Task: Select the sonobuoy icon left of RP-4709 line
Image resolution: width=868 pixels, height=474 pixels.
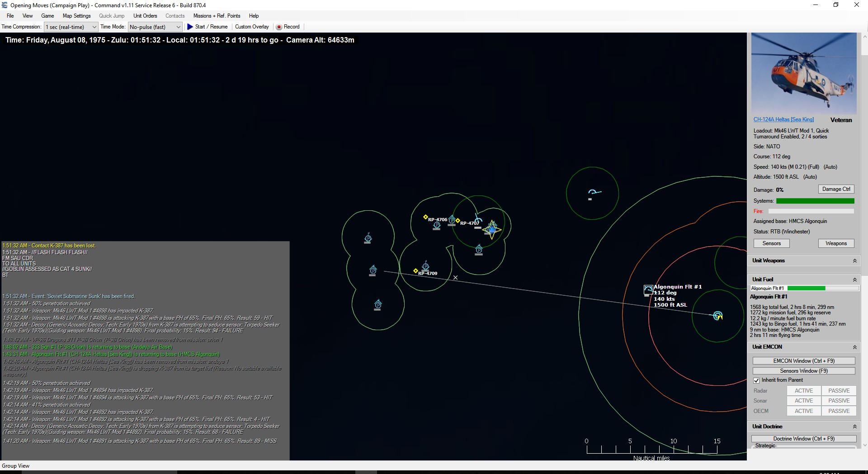Action: [x=373, y=270]
